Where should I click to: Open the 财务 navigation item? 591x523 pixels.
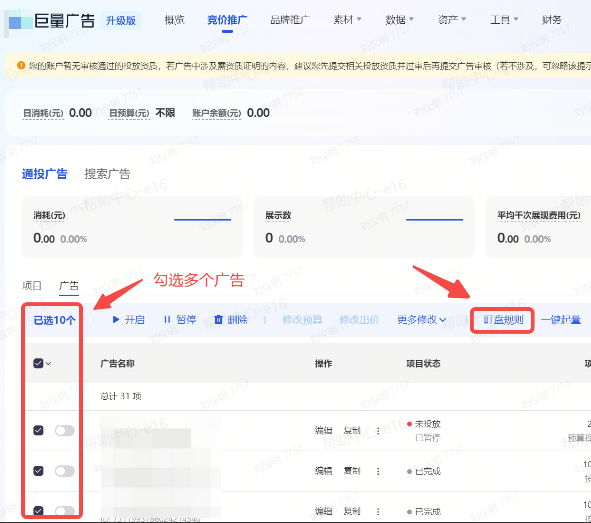[551, 20]
